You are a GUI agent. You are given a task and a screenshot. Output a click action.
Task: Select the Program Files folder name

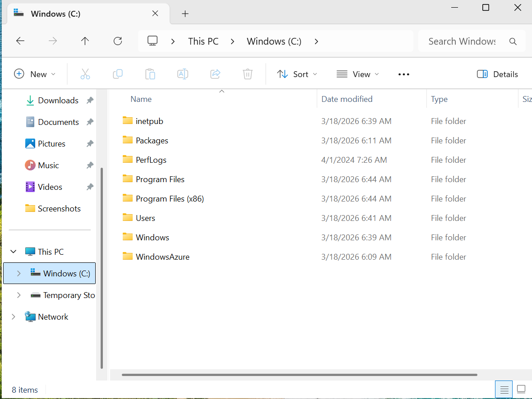pos(160,179)
